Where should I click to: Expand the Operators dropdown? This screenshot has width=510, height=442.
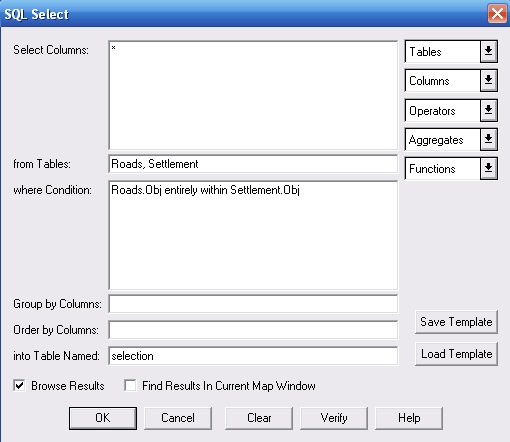click(x=451, y=110)
